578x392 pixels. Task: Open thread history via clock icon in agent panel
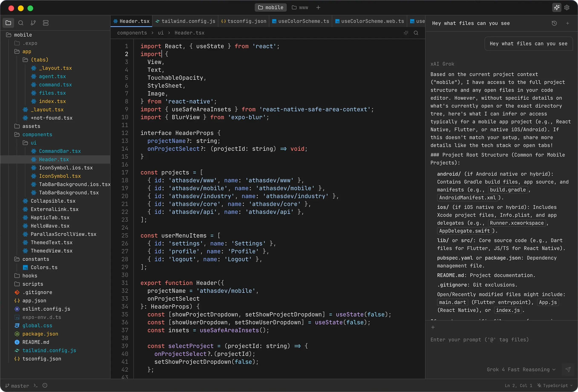[x=554, y=23]
